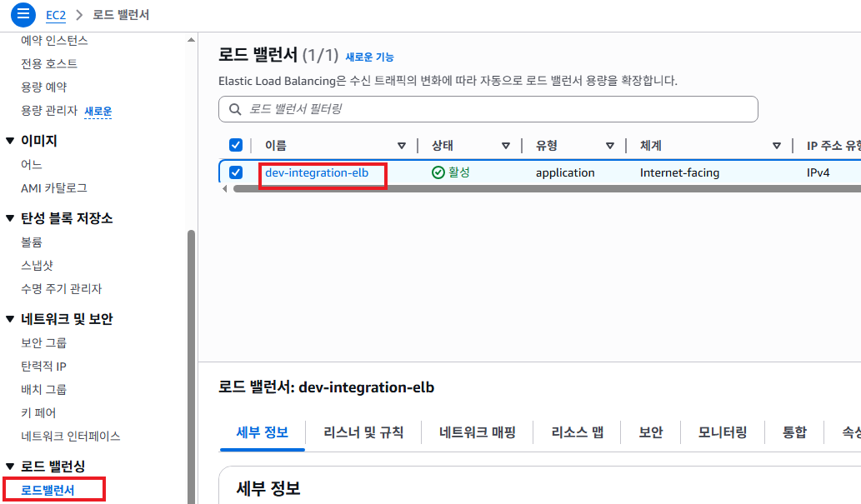Open the 리소스 맵 tab
The height and width of the screenshot is (504, 861).
point(577,432)
